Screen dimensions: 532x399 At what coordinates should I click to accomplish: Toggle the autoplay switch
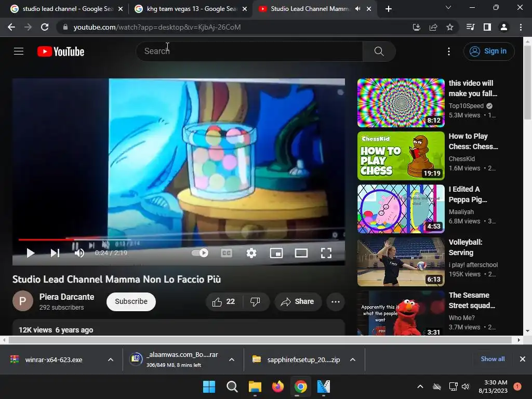200,253
